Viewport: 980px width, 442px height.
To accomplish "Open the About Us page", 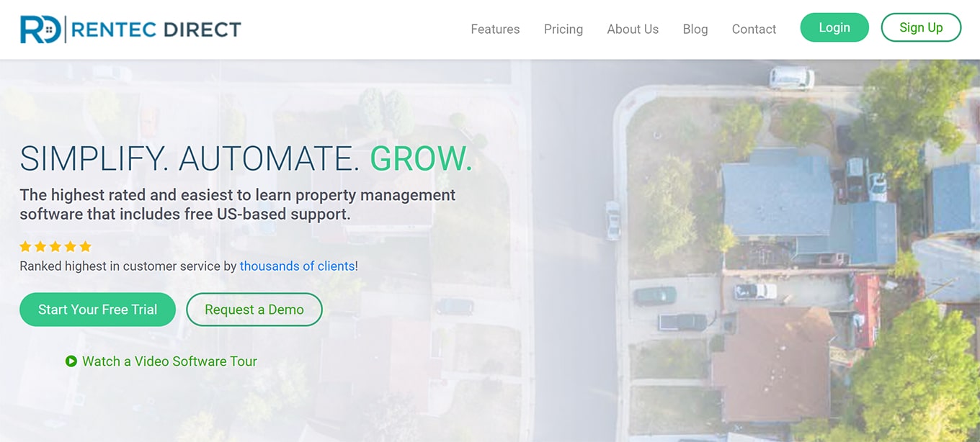I will click(633, 30).
